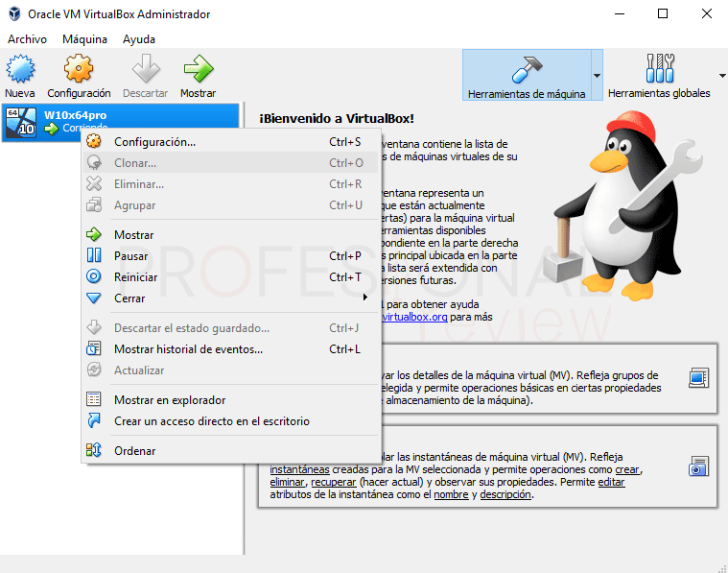Choose Mostrar historial de eventos... entry
Image resolution: width=728 pixels, height=573 pixels.
point(231,349)
